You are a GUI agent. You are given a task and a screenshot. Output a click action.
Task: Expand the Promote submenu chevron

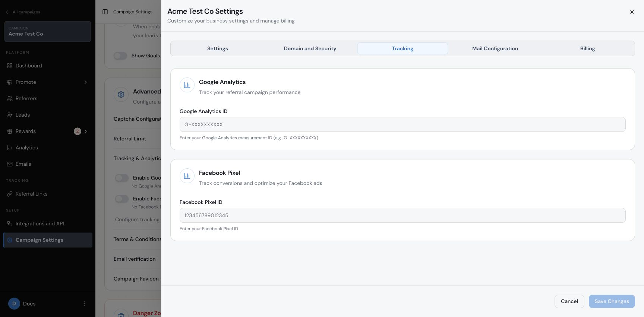pyautogui.click(x=86, y=82)
